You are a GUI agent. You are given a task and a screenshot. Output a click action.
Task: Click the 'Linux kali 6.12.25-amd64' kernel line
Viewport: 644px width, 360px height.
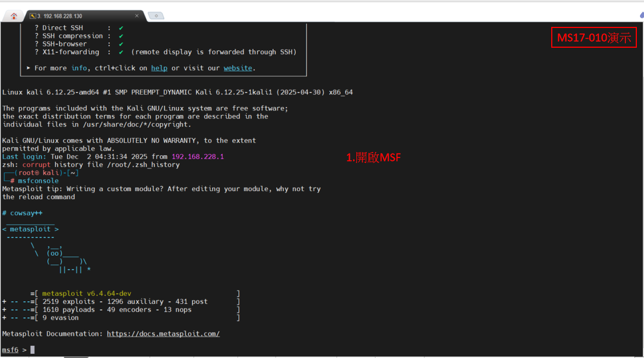(x=177, y=92)
